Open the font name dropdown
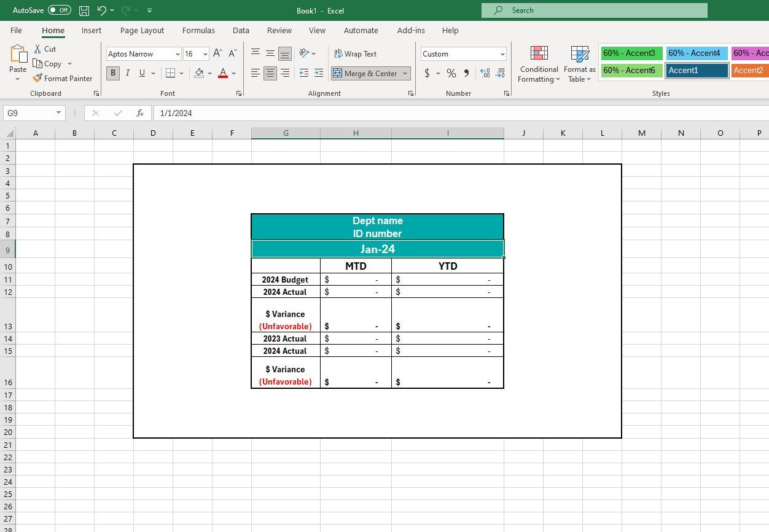 [178, 54]
